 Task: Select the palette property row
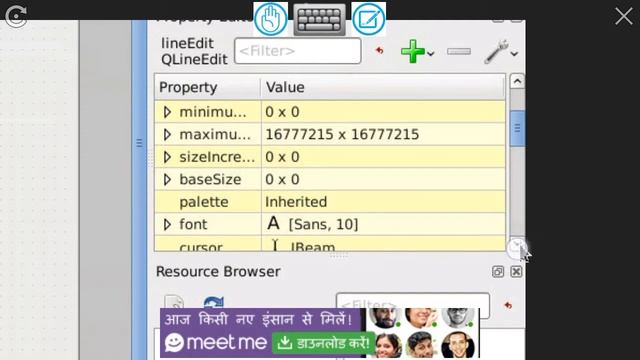330,202
